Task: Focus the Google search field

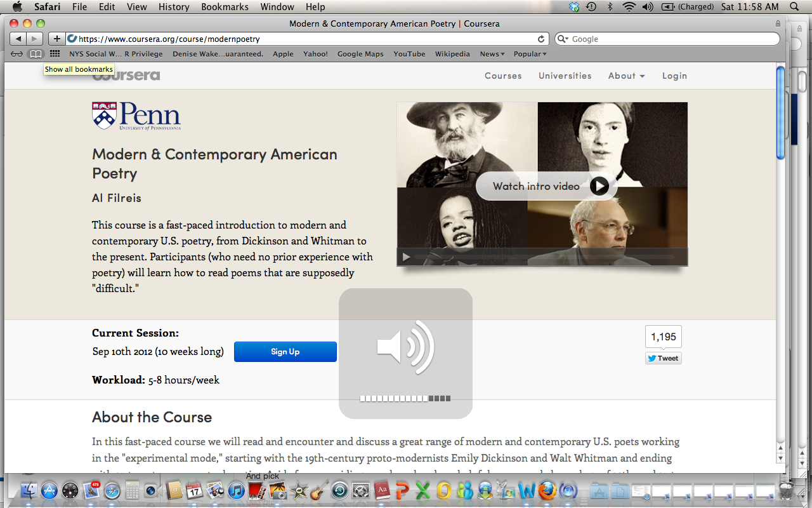Action: (667, 39)
